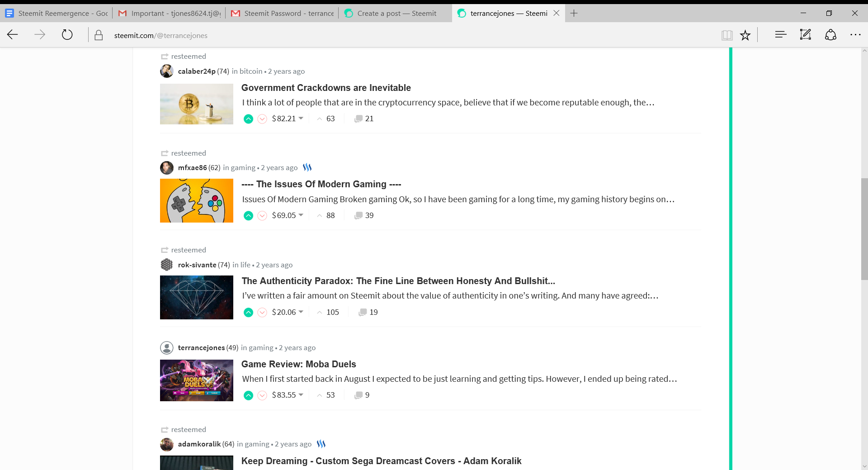The width and height of the screenshot is (868, 470).
Task: Open The Authenticity Paradox post title
Action: pos(398,281)
